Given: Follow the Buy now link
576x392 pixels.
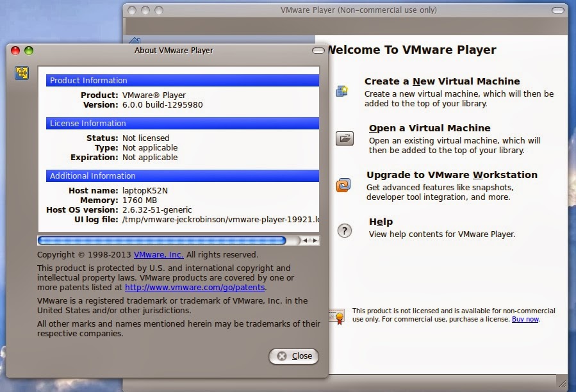Looking at the screenshot, I should click(525, 319).
